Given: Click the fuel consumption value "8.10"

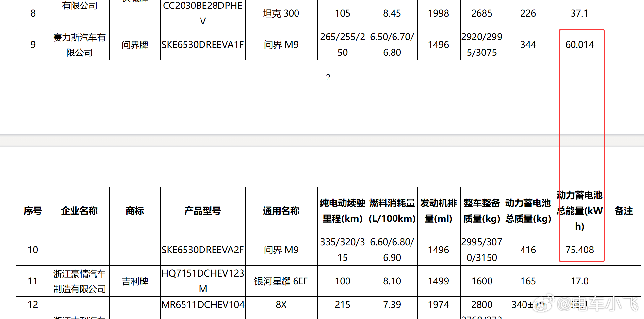Looking at the screenshot, I should tap(392, 281).
